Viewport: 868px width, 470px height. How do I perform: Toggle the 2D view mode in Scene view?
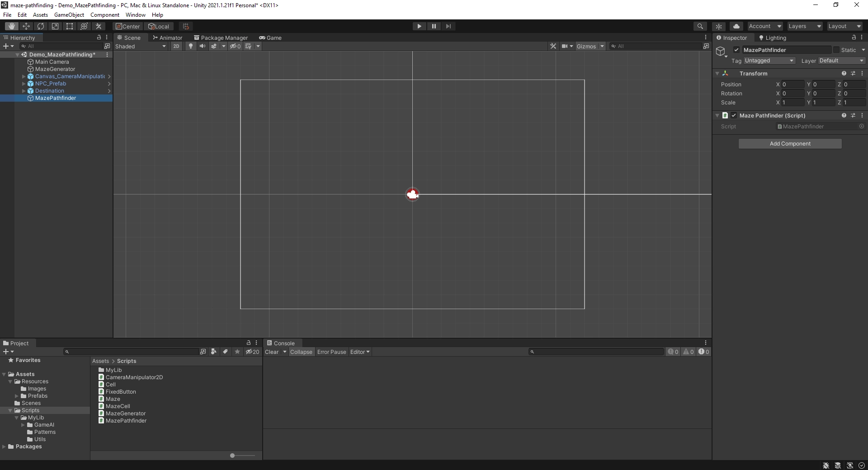pos(176,46)
